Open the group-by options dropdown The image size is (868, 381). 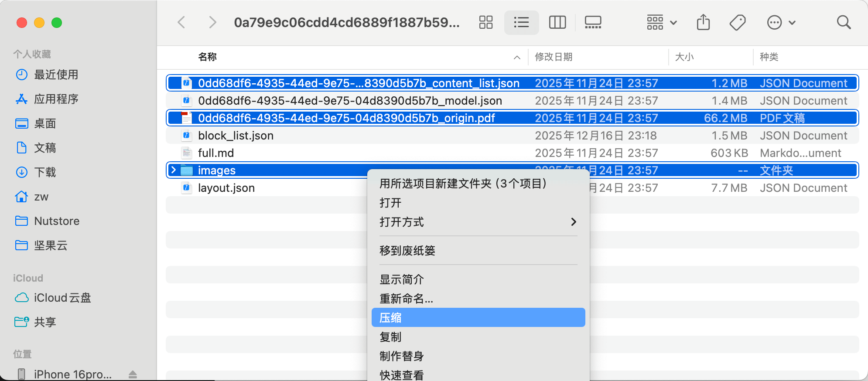coord(661,22)
